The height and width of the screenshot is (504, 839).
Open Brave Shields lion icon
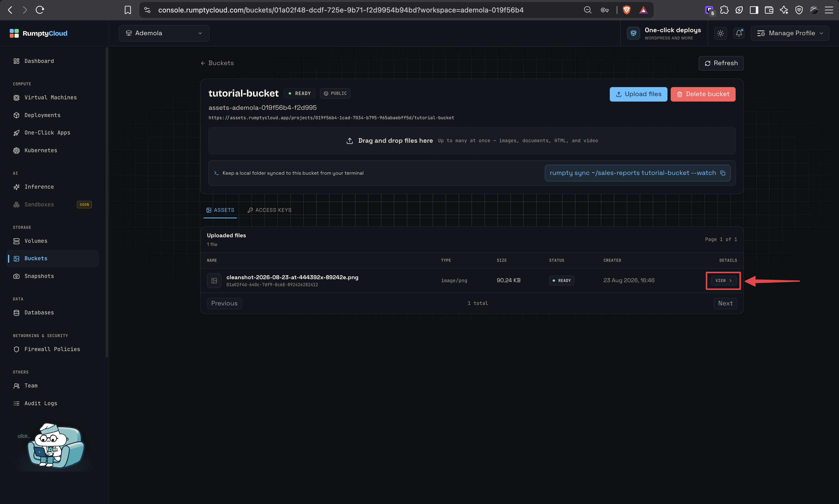[x=627, y=10]
